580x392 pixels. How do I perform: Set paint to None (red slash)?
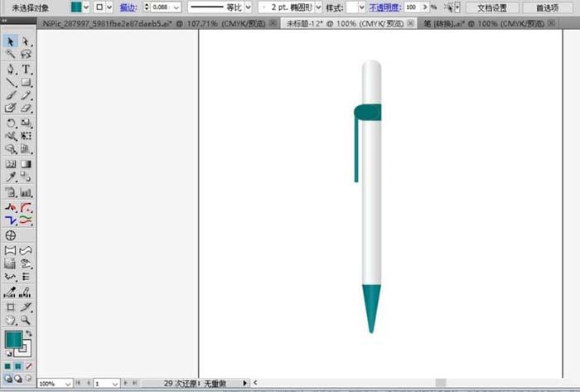click(28, 366)
